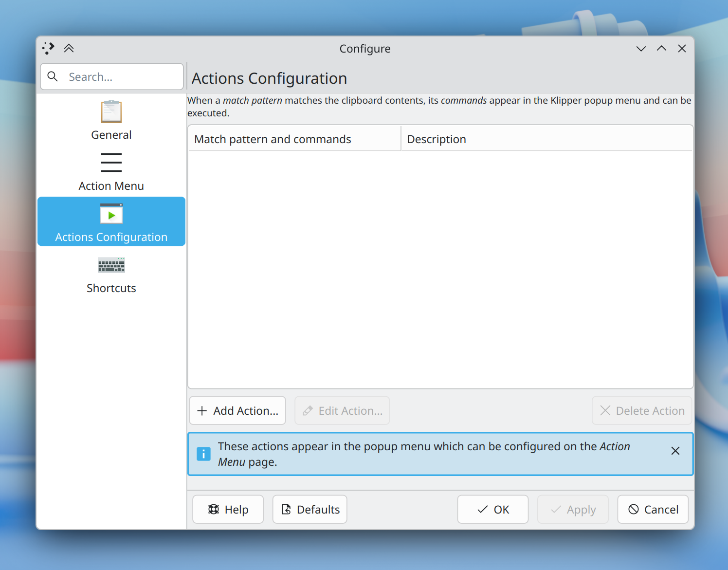
Task: Focus the Search input field
Action: pyautogui.click(x=112, y=76)
